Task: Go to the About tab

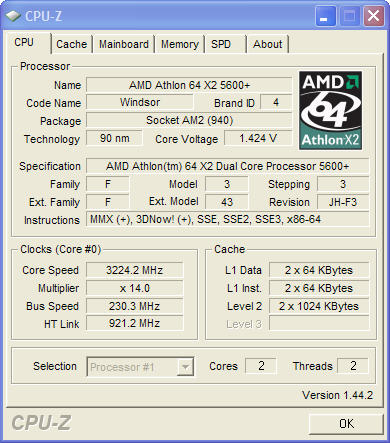Action: pos(268,44)
